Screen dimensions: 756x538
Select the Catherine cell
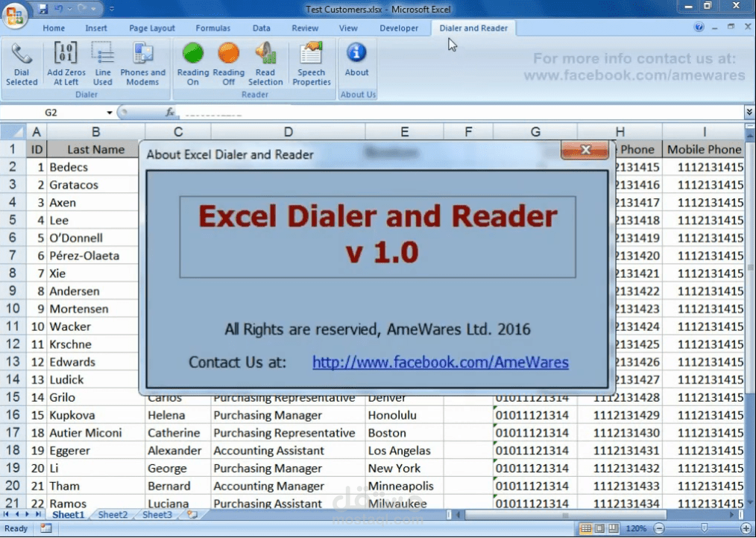[x=178, y=433]
